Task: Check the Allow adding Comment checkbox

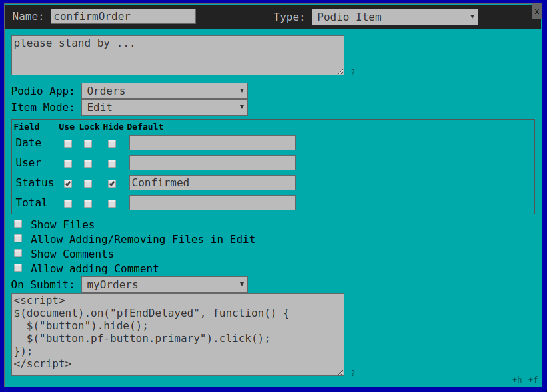Action: click(x=18, y=268)
